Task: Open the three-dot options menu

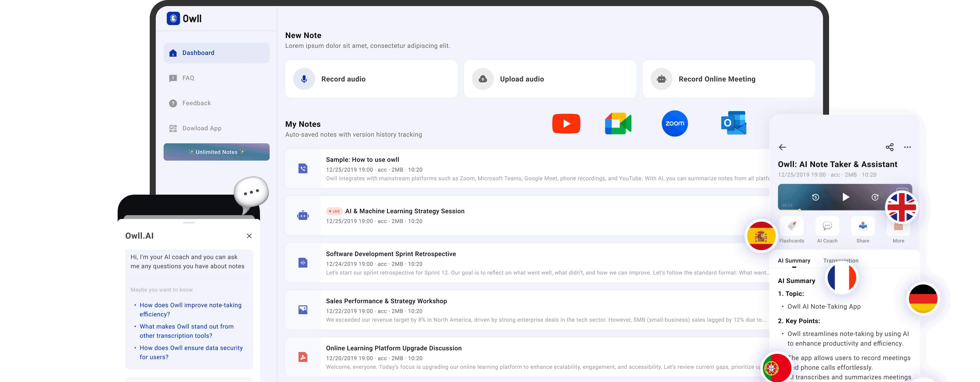Action: click(908, 147)
